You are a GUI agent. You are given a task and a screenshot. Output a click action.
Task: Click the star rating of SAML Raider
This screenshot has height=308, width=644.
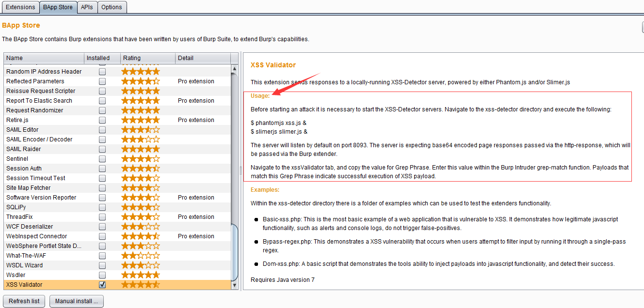[x=140, y=149]
